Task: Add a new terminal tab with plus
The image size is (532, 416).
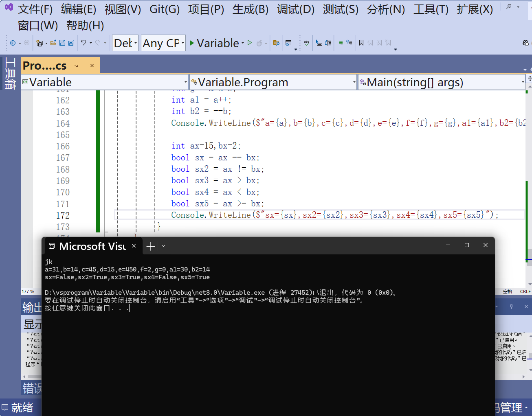Action: [151, 246]
